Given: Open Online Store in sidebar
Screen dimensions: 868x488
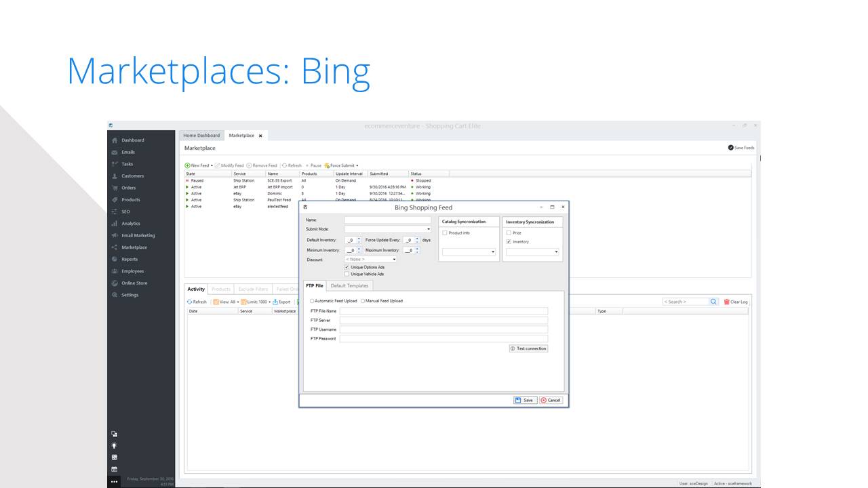Looking at the screenshot, I should 134,283.
